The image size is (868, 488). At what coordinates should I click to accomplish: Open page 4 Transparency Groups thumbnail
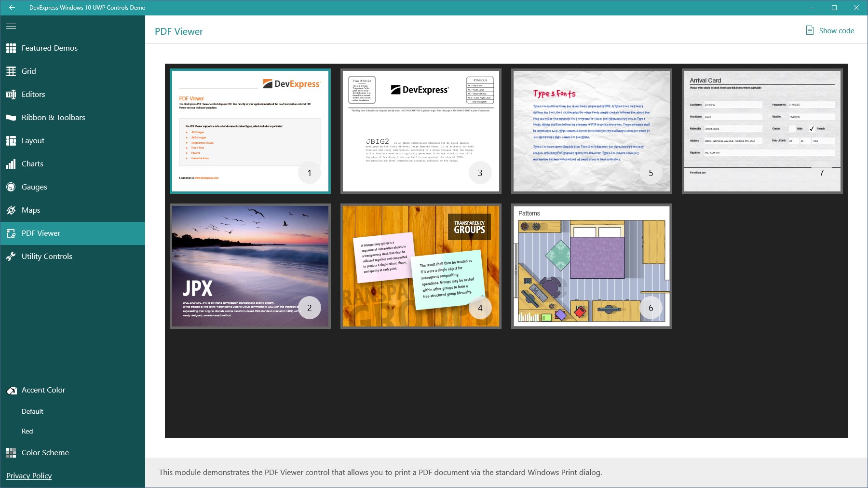click(421, 266)
